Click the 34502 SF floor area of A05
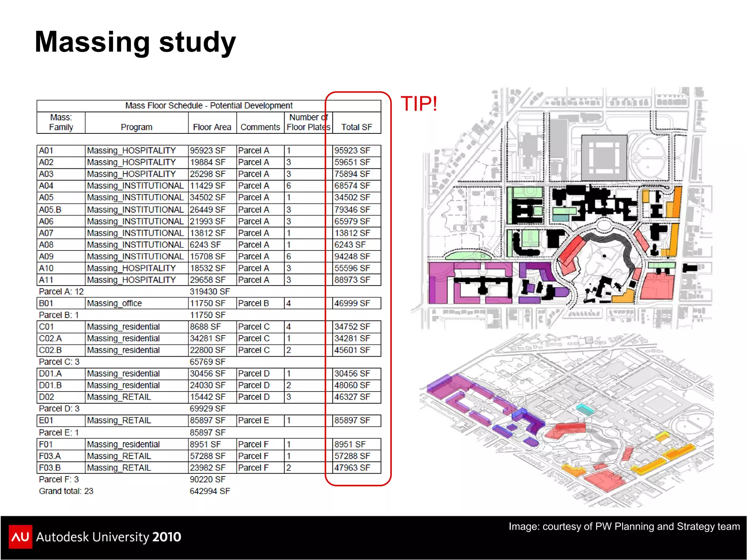The image size is (747, 560). 212,197
